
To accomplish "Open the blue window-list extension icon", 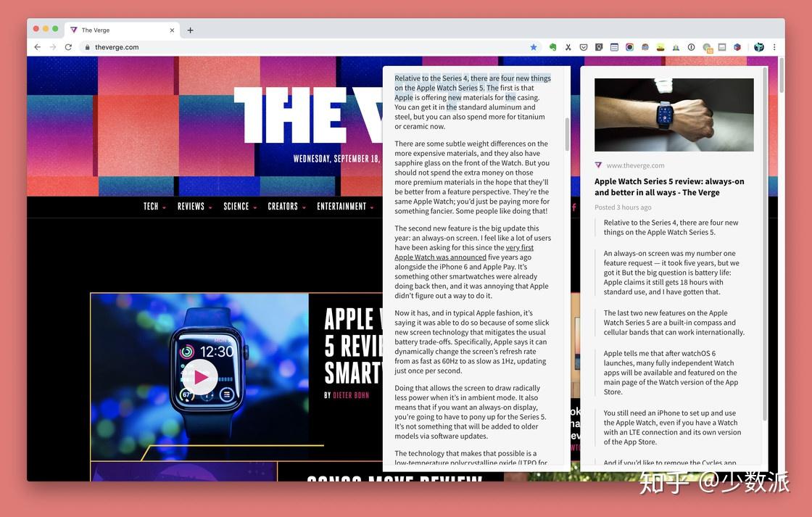I will [x=614, y=47].
